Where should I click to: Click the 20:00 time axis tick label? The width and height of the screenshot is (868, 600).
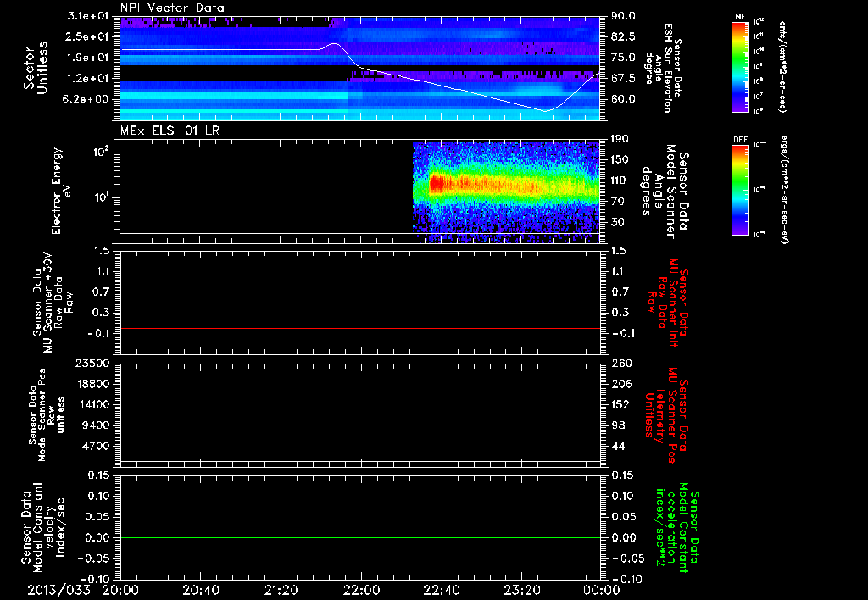click(x=120, y=590)
